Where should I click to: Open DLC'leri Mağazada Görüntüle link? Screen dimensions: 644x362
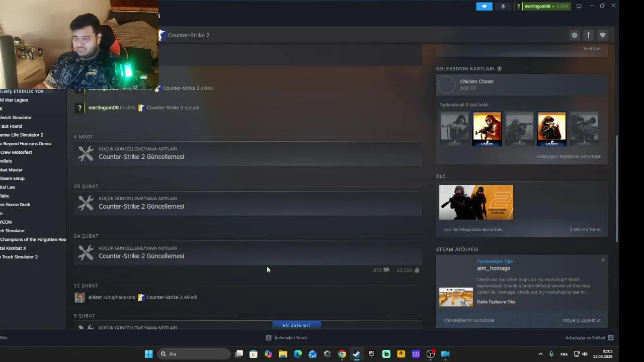[x=472, y=229]
